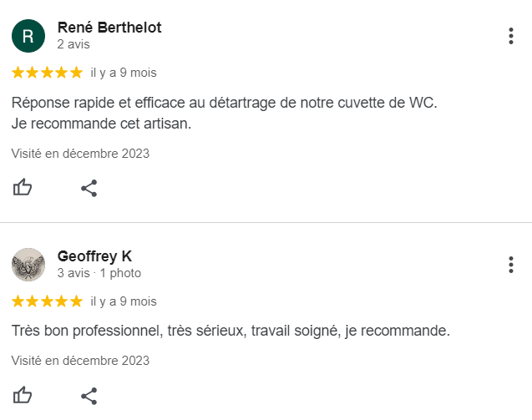Click '3 avis · 1 photo' under Geoffrey K
The image size is (532, 420).
click(x=99, y=273)
